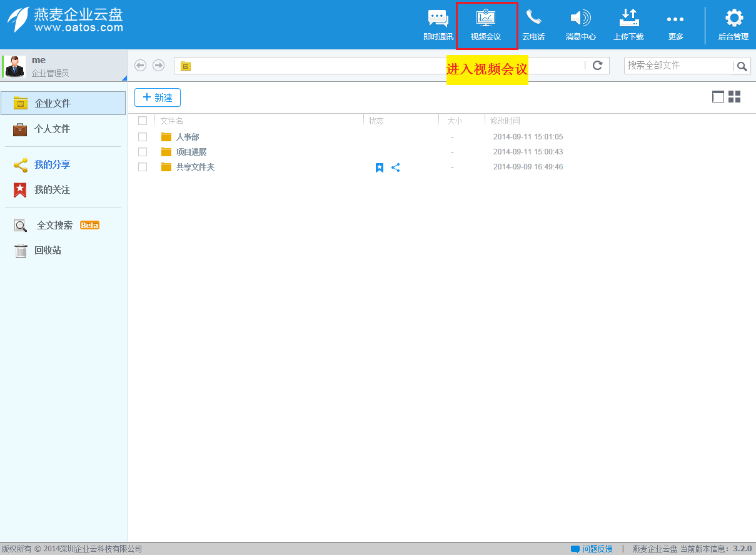The height and width of the screenshot is (555, 756).
Task: Expand the me user profile arrow
Action: click(x=124, y=78)
